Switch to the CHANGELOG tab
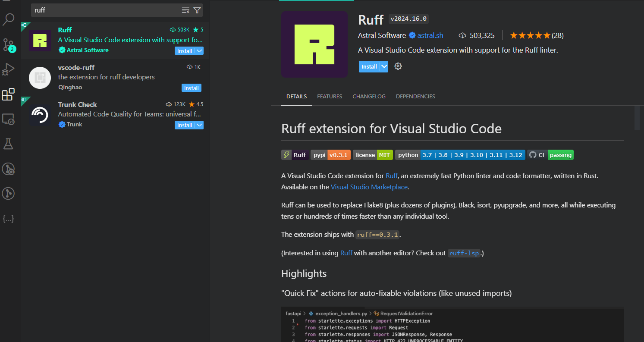644x342 pixels. coord(369,97)
